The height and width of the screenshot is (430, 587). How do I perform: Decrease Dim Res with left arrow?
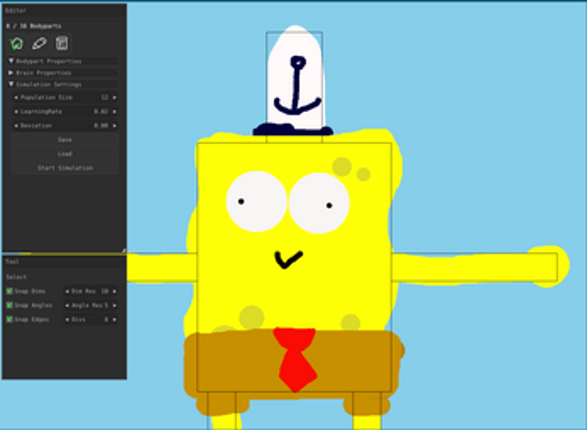67,291
